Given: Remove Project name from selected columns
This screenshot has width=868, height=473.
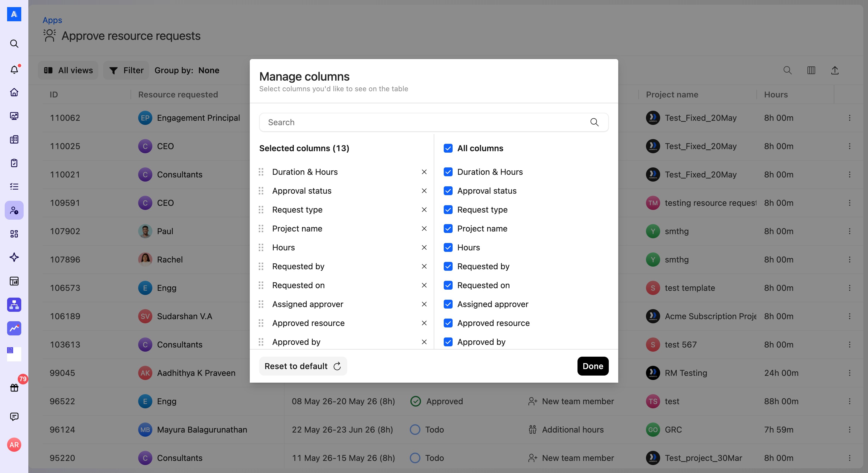Looking at the screenshot, I should click(x=424, y=229).
